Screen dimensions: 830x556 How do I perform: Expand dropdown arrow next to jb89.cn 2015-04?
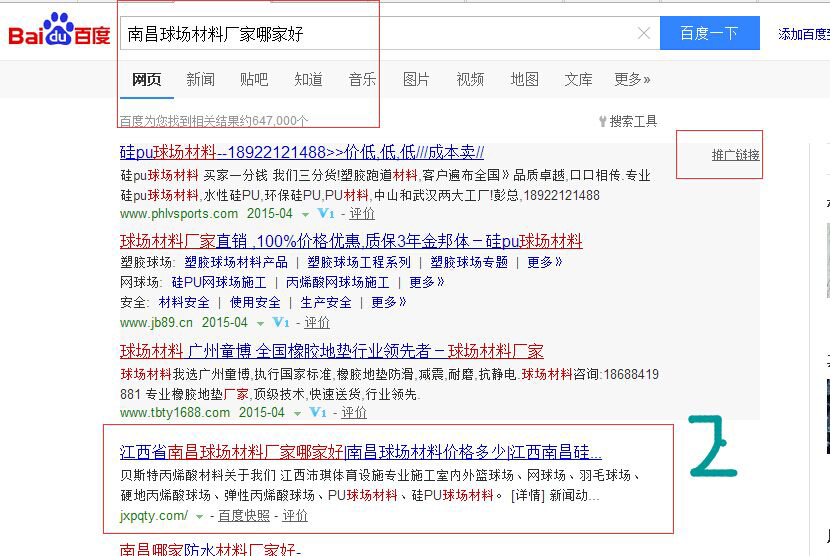(x=260, y=323)
